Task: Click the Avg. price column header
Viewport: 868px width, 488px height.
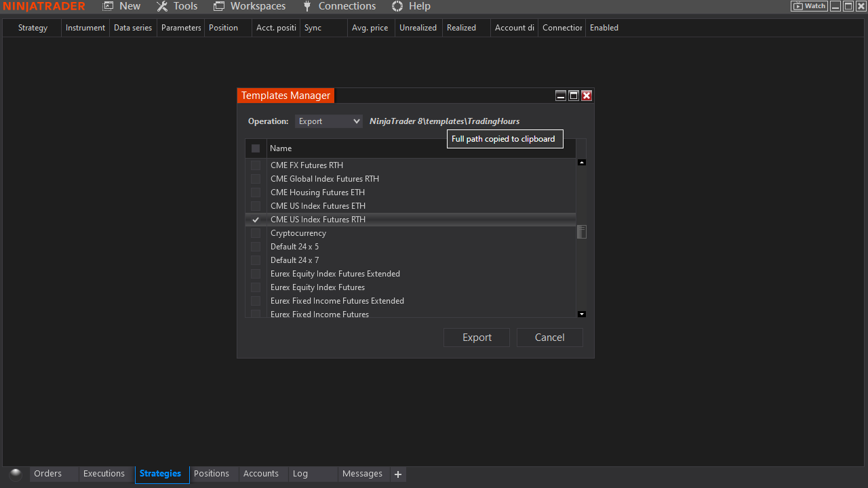Action: (x=370, y=28)
